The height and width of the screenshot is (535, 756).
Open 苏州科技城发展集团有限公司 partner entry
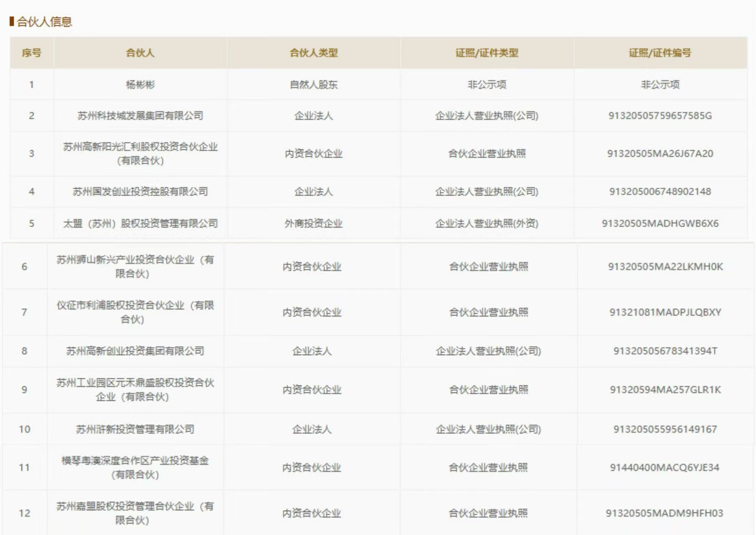(x=140, y=116)
